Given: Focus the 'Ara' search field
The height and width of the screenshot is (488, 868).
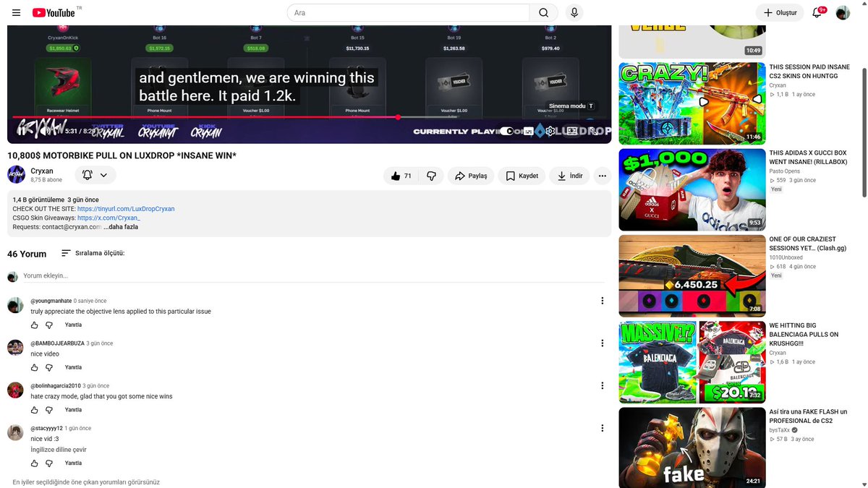Looking at the screenshot, I should (x=409, y=12).
